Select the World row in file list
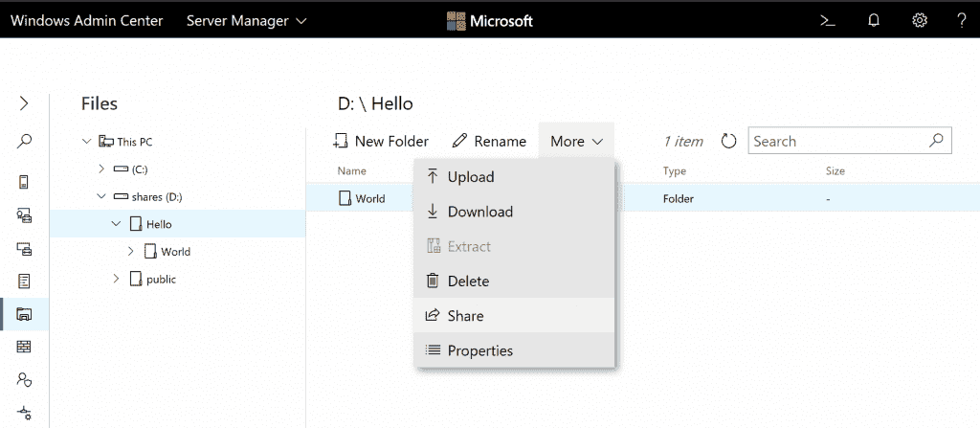The width and height of the screenshot is (980, 428). [643, 199]
